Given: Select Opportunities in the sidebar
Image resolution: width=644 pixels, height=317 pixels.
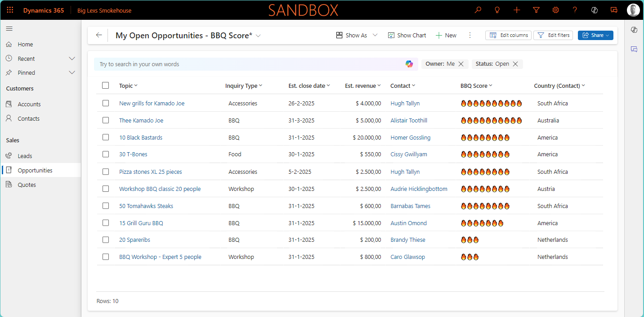Looking at the screenshot, I should pyautogui.click(x=40, y=170).
